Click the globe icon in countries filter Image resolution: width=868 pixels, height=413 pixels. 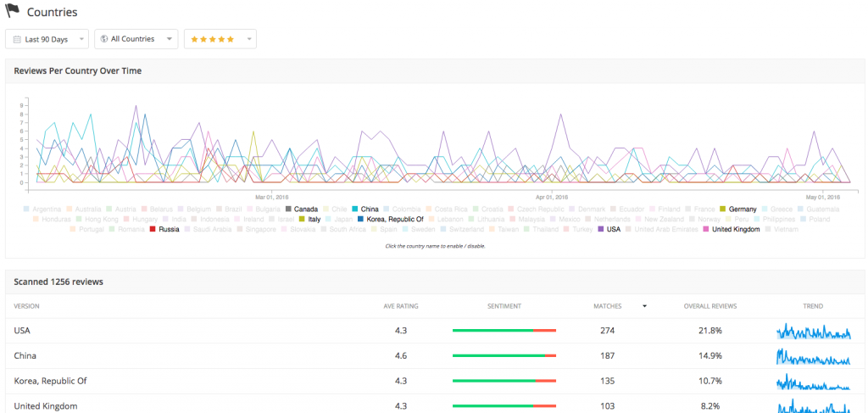point(103,39)
